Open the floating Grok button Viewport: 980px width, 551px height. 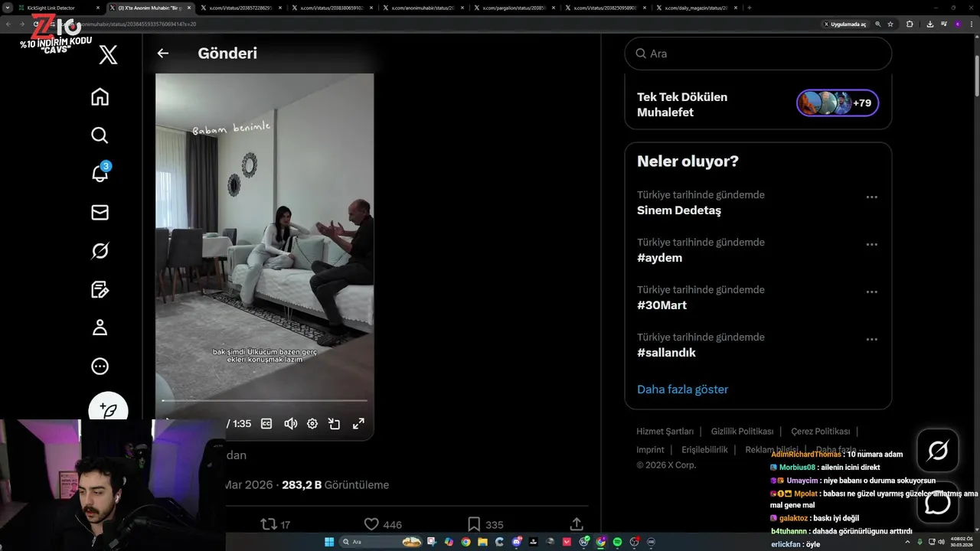937,451
